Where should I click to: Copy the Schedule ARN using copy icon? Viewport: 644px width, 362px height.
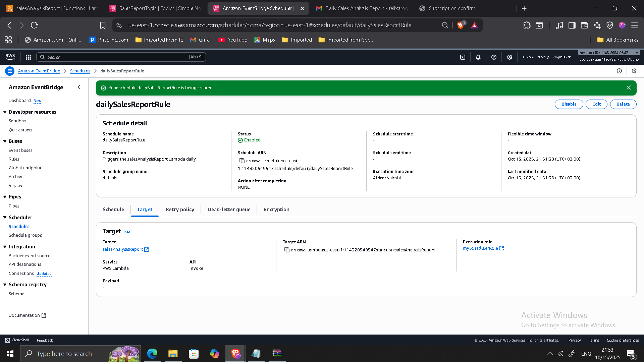click(x=242, y=161)
